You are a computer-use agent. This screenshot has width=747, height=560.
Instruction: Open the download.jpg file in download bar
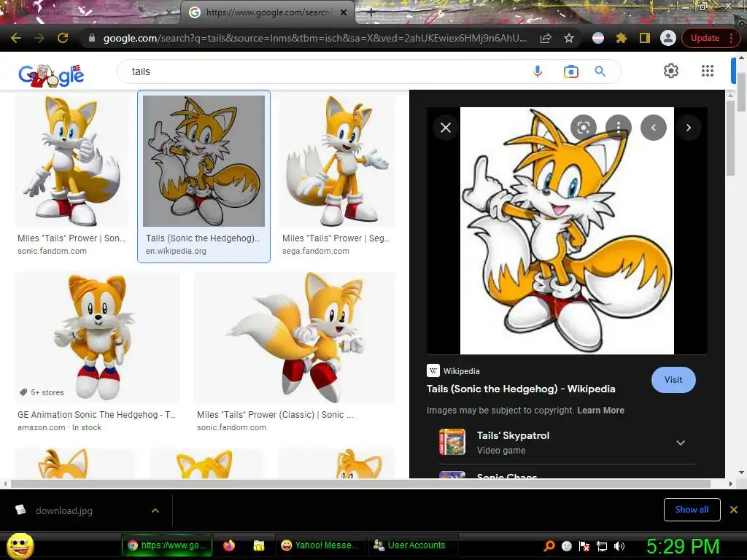(64, 510)
